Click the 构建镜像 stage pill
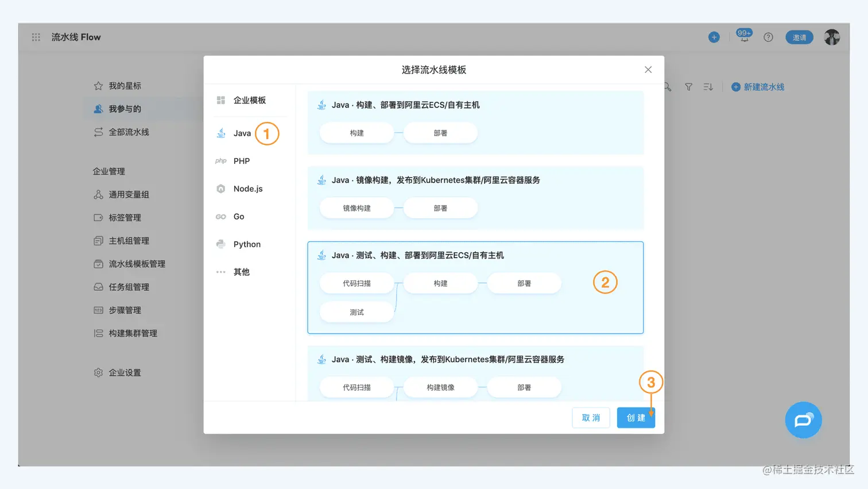 click(441, 387)
